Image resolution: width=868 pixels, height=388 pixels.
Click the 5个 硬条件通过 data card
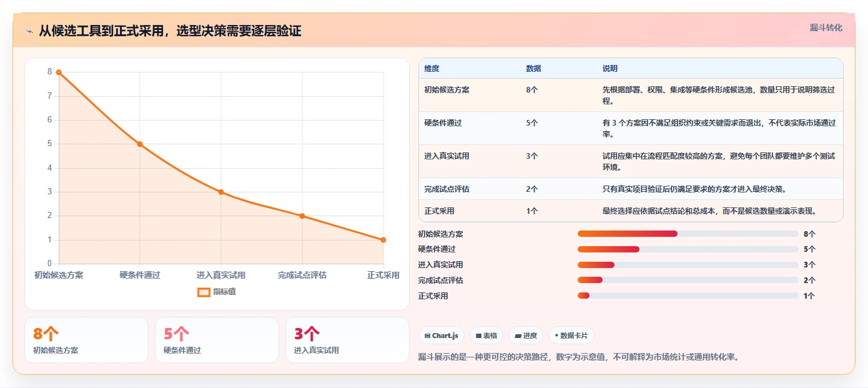[217, 340]
